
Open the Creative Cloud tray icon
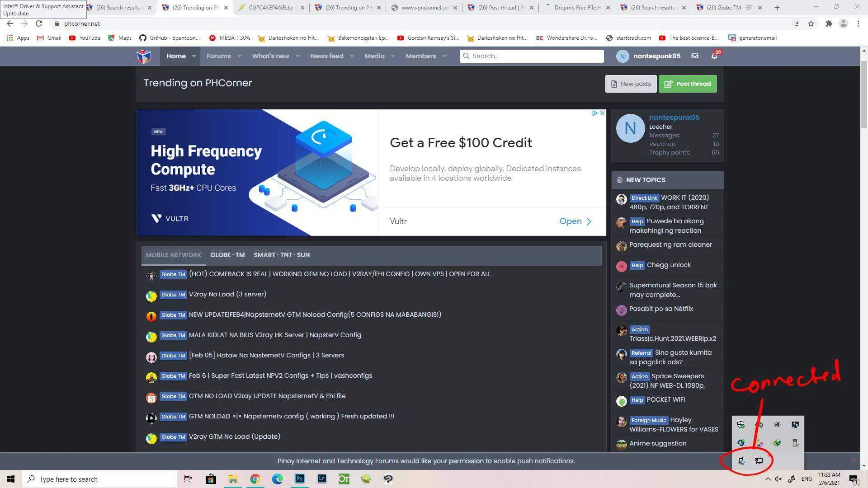(777, 424)
